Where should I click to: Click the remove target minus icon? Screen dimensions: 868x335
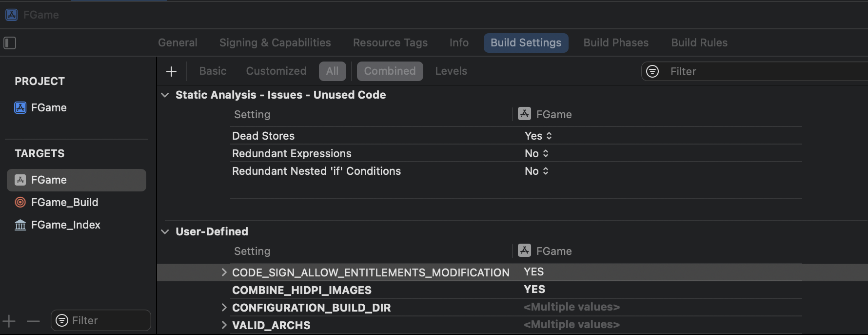point(33,321)
